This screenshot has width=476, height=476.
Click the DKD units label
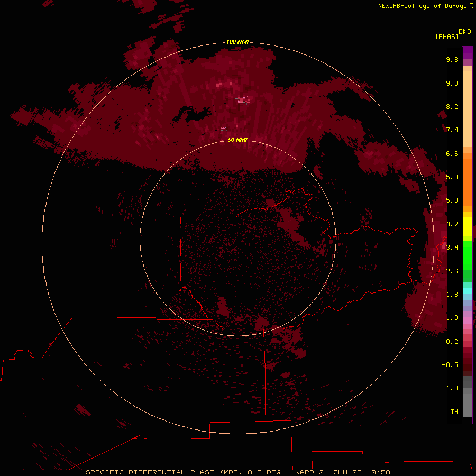coord(465,32)
